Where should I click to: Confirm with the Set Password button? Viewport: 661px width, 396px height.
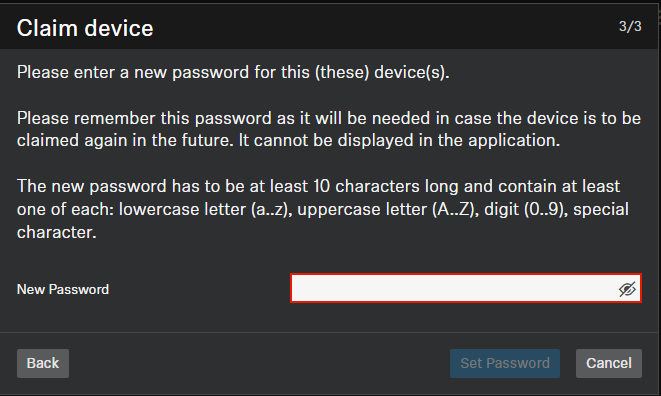coord(505,363)
